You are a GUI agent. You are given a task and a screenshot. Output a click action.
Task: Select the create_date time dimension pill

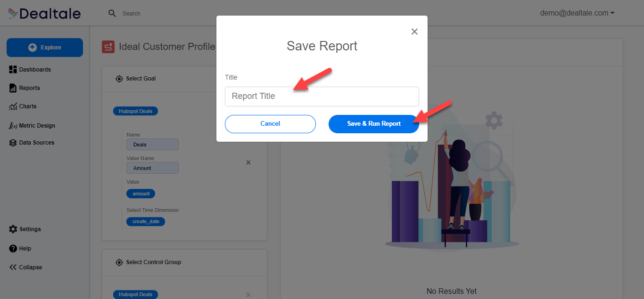(x=146, y=221)
